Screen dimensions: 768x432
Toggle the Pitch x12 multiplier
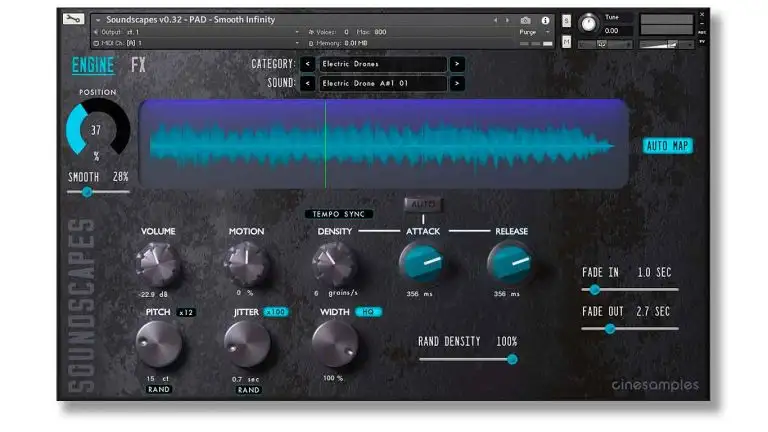coord(186,312)
